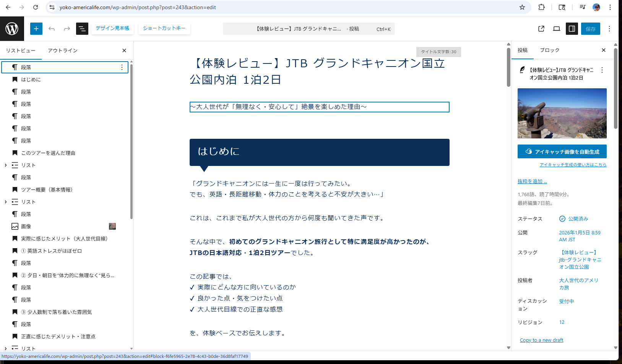This screenshot has height=364, width=622.
Task: Click the WordPress logo icon
Action: coord(12,29)
